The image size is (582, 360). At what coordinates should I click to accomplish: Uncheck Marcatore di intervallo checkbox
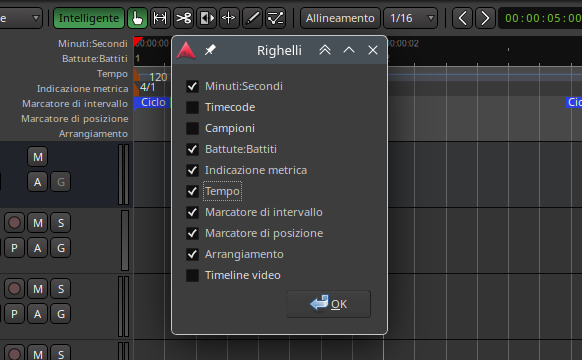click(x=192, y=212)
